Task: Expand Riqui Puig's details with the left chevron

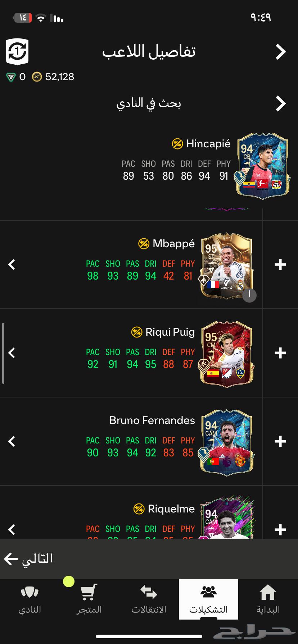Action: coord(12,353)
